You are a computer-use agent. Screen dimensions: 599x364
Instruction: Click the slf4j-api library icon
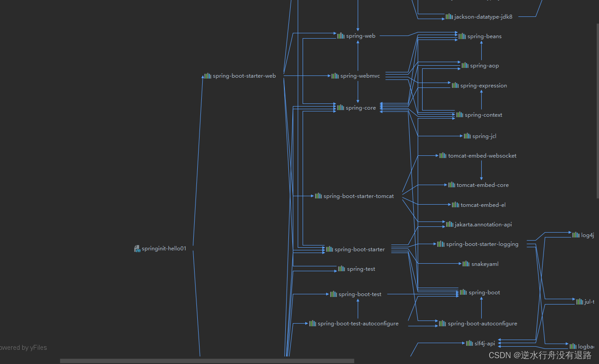click(x=470, y=343)
